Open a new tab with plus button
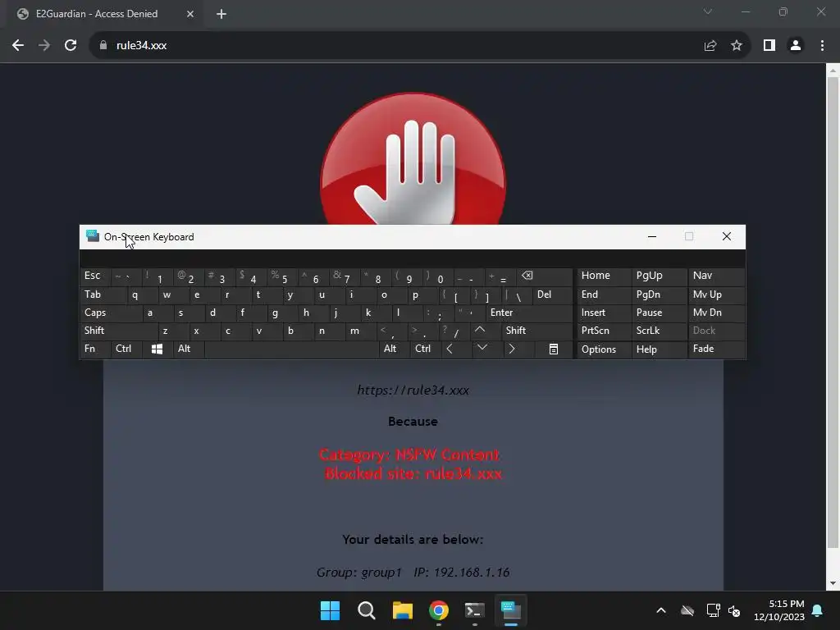Viewport: 840px width, 630px height. (221, 14)
